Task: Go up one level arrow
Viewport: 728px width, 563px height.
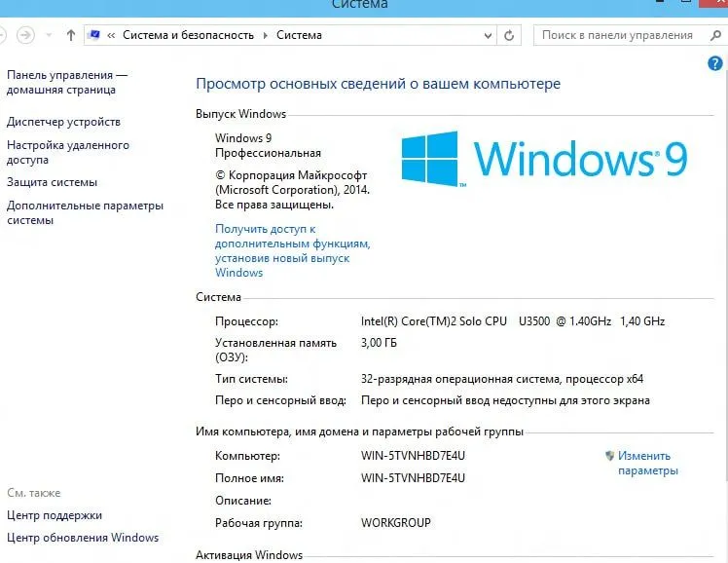Action: coord(71,35)
